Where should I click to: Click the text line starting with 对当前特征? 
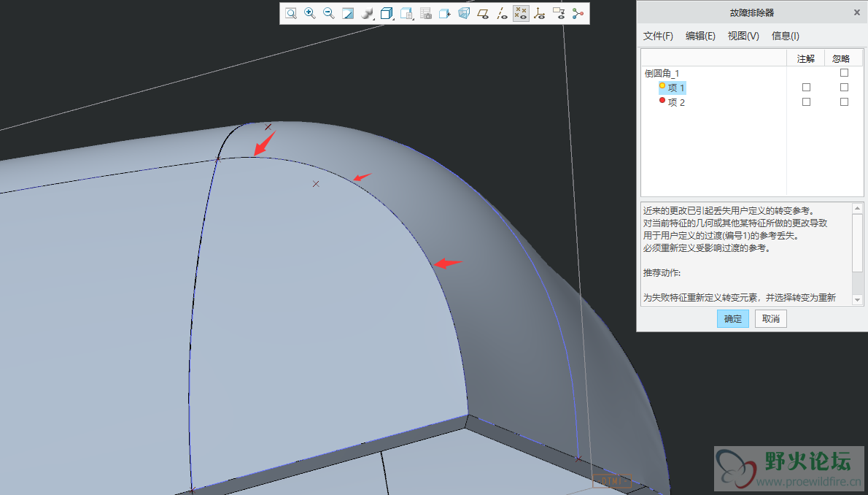coord(735,223)
